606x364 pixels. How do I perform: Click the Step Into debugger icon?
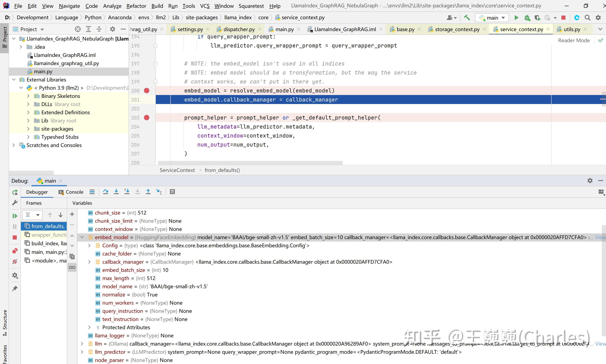point(116,192)
